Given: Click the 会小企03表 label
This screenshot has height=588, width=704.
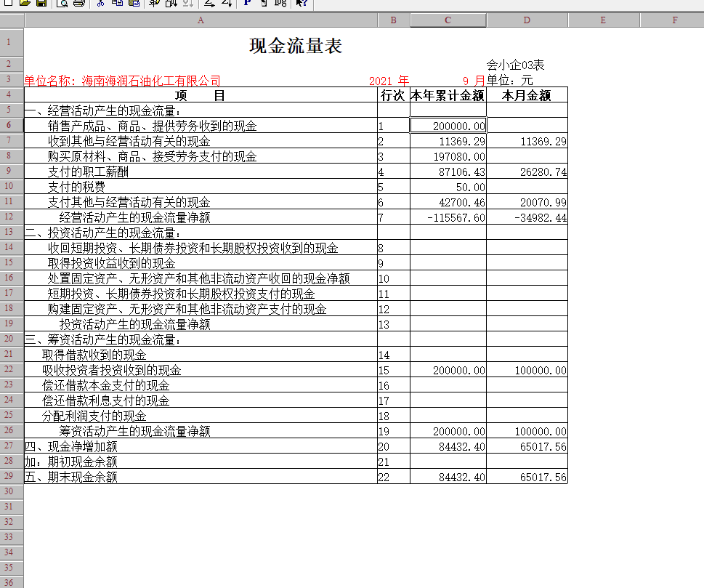Looking at the screenshot, I should [x=515, y=65].
